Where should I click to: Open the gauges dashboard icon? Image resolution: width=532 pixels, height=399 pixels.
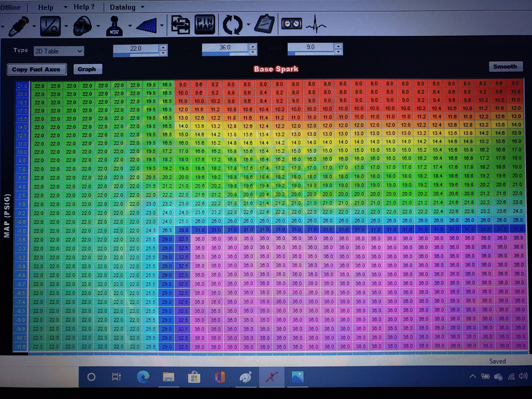tap(292, 24)
